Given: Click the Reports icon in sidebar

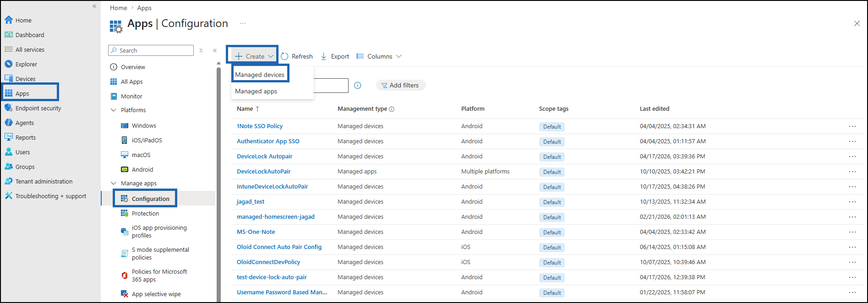Looking at the screenshot, I should click(9, 137).
